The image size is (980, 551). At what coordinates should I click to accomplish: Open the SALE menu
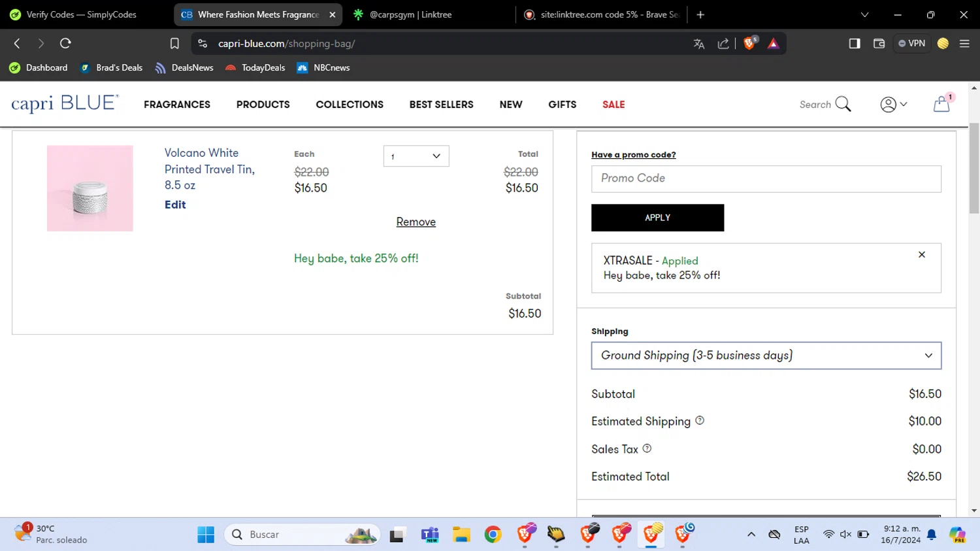(x=613, y=105)
